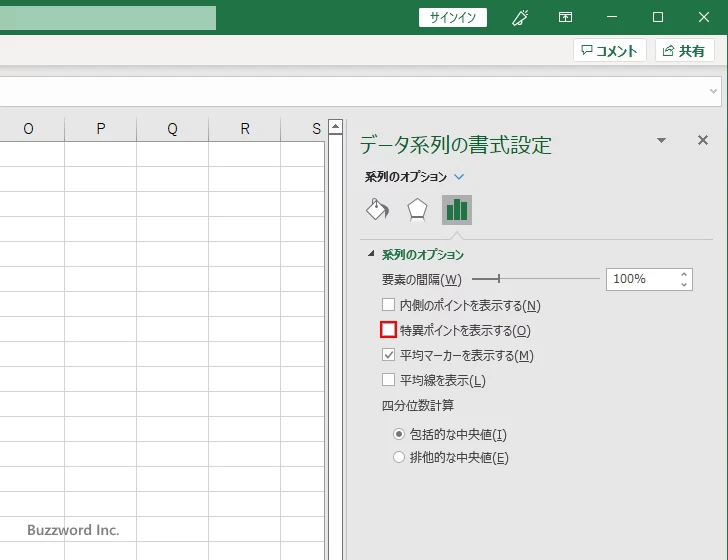Click the 四分位数計算 label
Viewport: 728px width, 560px height.
pyautogui.click(x=418, y=405)
